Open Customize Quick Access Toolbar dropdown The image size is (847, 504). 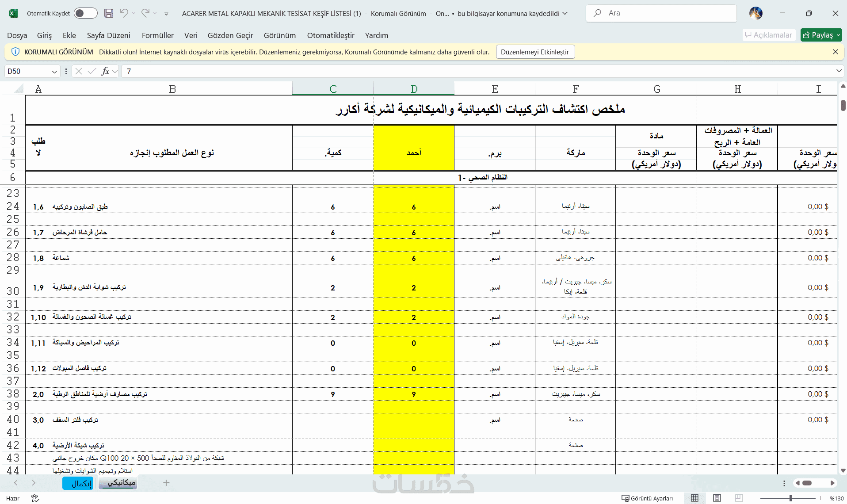tap(166, 14)
